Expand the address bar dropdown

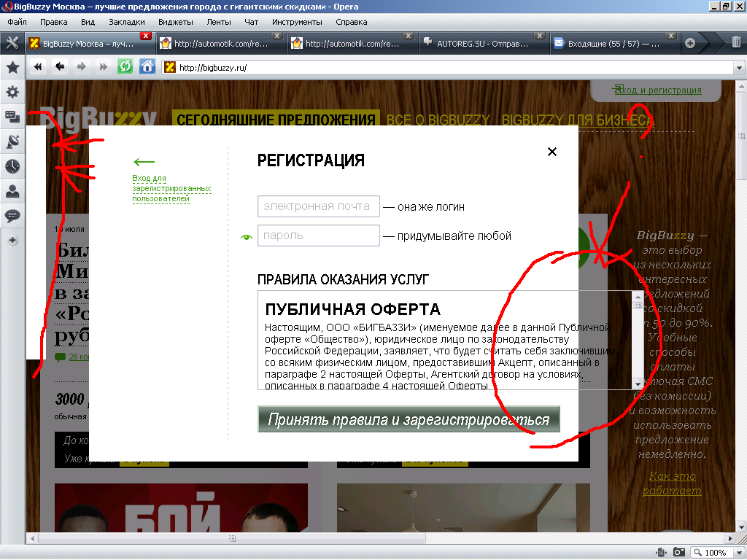(739, 68)
